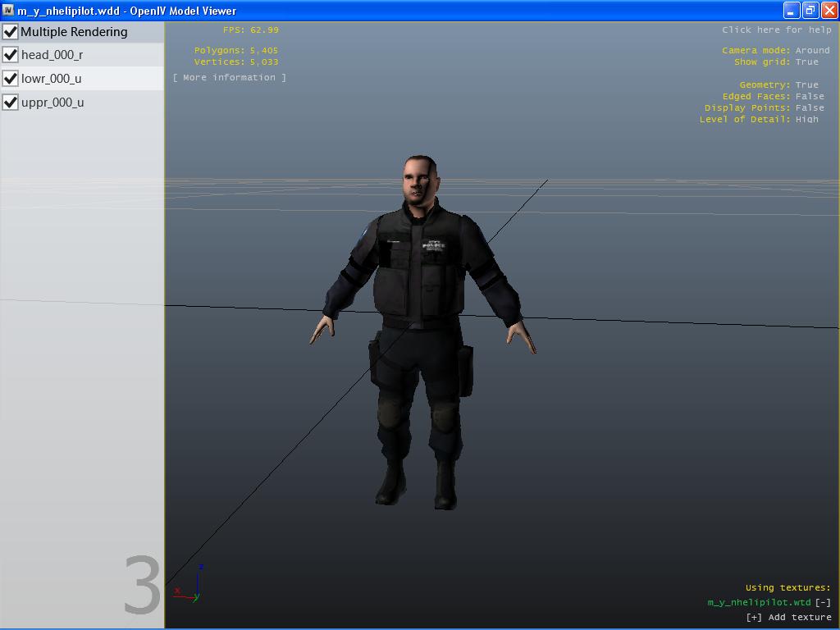Image resolution: width=840 pixels, height=630 pixels.
Task: Hide the head_000_r model part
Action: tap(11, 55)
